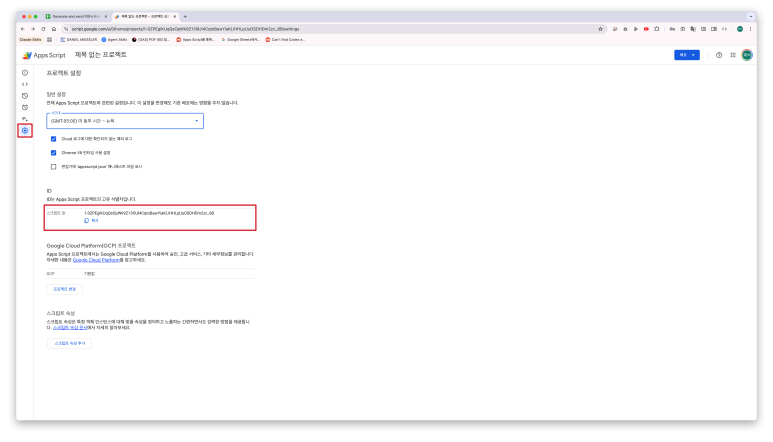Open the Executions page in the sidebar
The width and height of the screenshot is (773, 442).
(25, 119)
